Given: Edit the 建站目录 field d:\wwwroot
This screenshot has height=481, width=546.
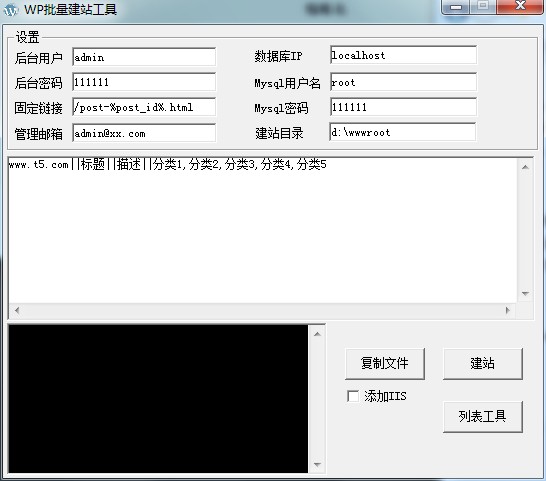Looking at the screenshot, I should pos(403,132).
